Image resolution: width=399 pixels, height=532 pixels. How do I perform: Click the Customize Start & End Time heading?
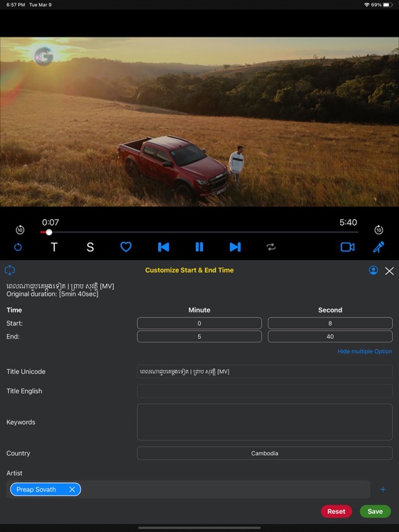(x=189, y=270)
